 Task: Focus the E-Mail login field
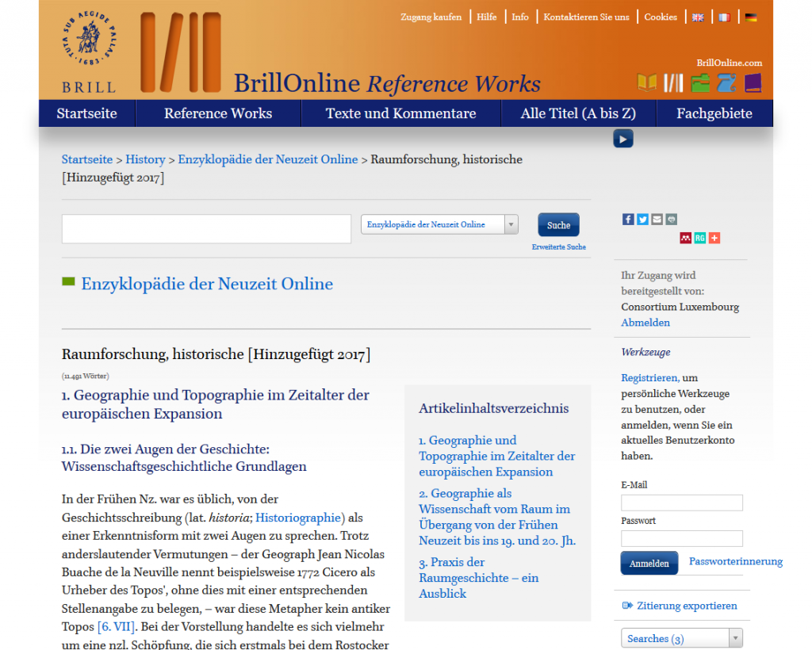click(x=681, y=503)
